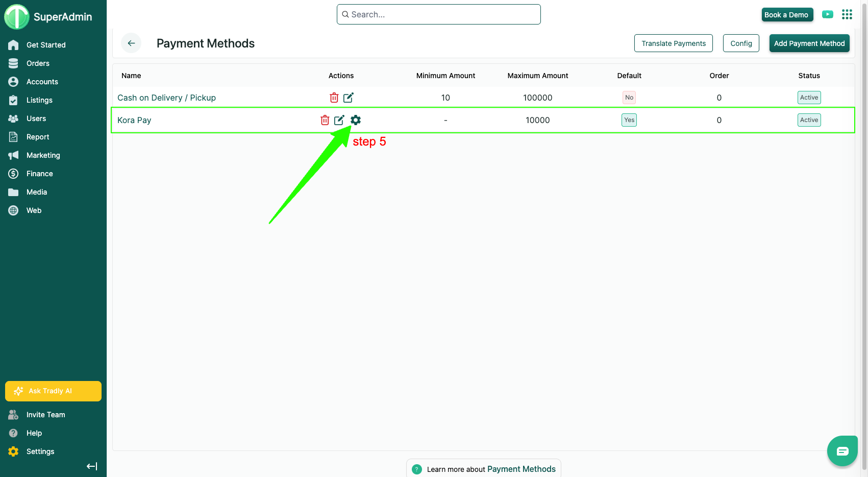The image size is (868, 477).
Task: Toggle Cash on Delivery Active status
Action: (x=809, y=98)
